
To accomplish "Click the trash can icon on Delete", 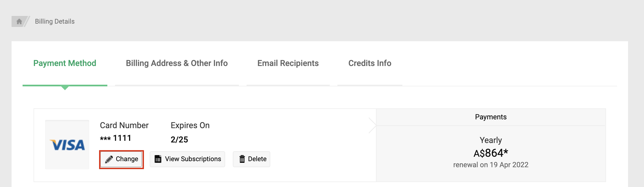I will coord(242,159).
